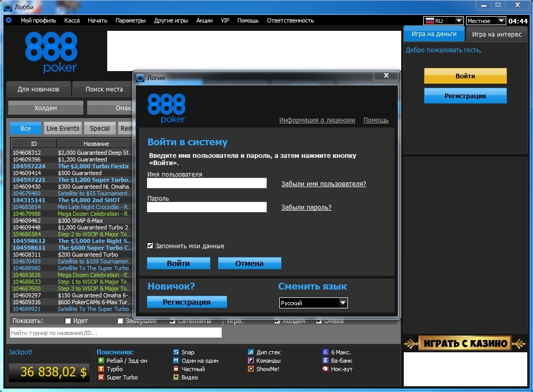Screen dimensions: 533x392
Task: Click the 'Команды' teams legend icon
Action: (251, 361)
